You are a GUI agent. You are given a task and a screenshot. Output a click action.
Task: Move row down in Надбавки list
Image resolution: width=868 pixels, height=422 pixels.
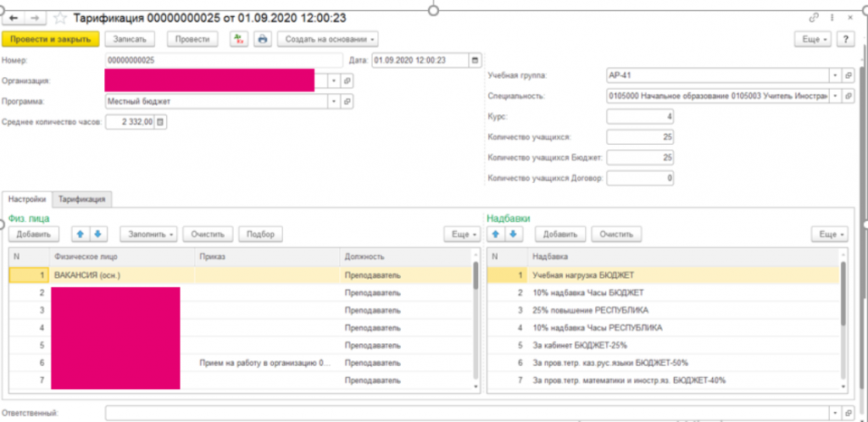tap(513, 234)
